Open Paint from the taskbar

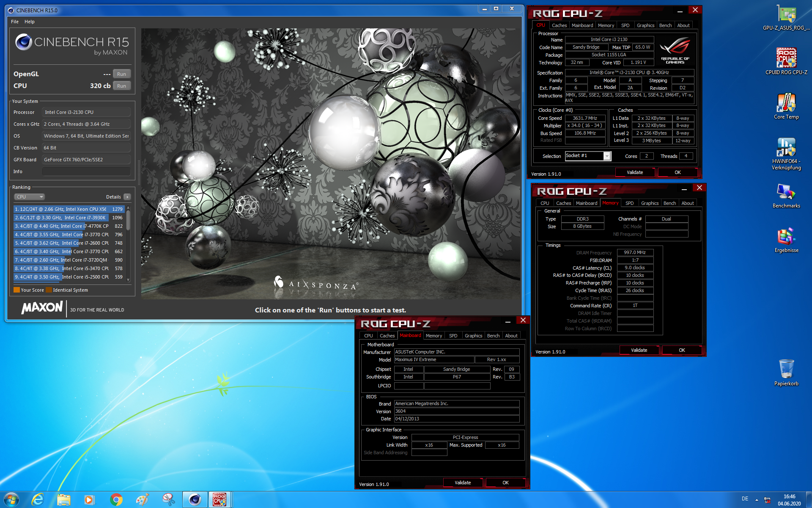point(142,500)
